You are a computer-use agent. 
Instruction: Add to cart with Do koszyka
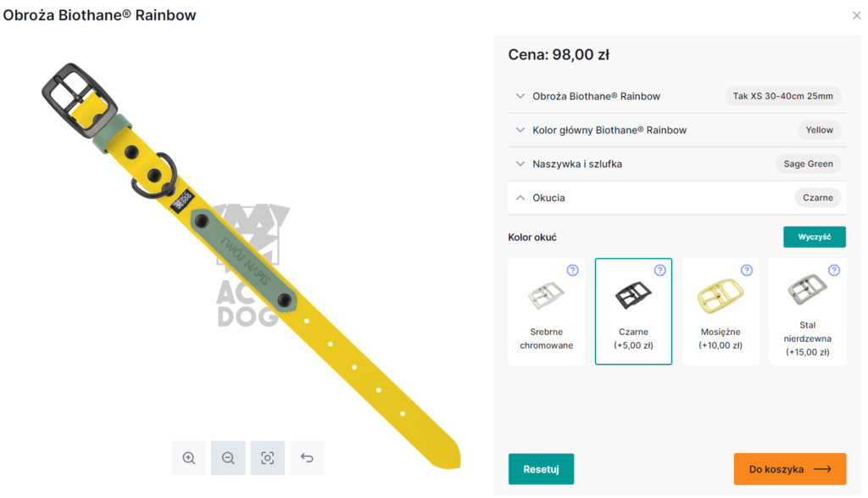pos(789,469)
